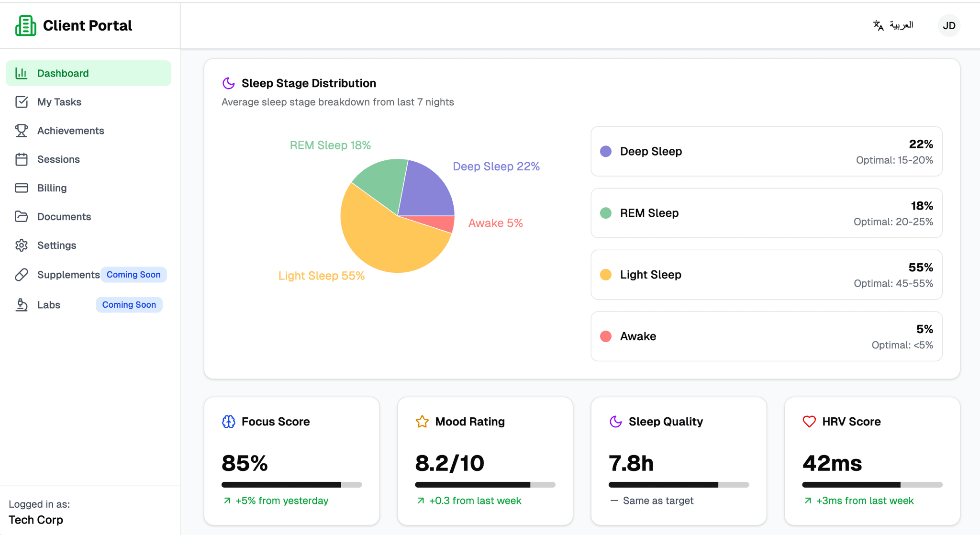The width and height of the screenshot is (980, 535).
Task: Switch language by clicking العربية
Action: pyautogui.click(x=902, y=24)
